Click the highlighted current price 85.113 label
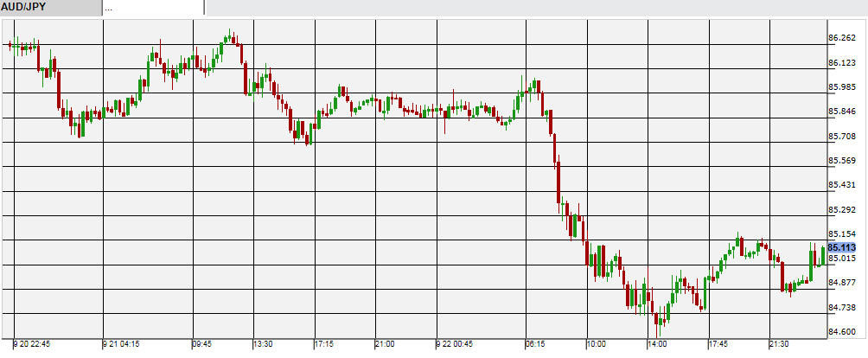This screenshot has width=868, height=358. 841,246
